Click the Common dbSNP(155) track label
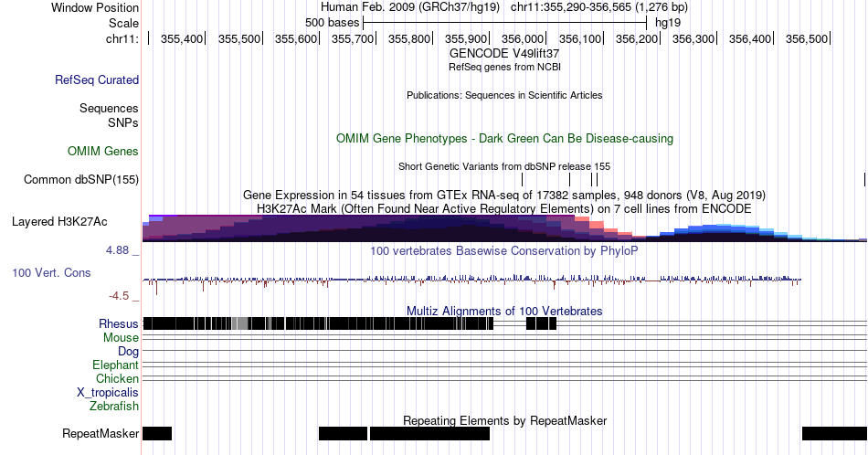 [x=80, y=179]
